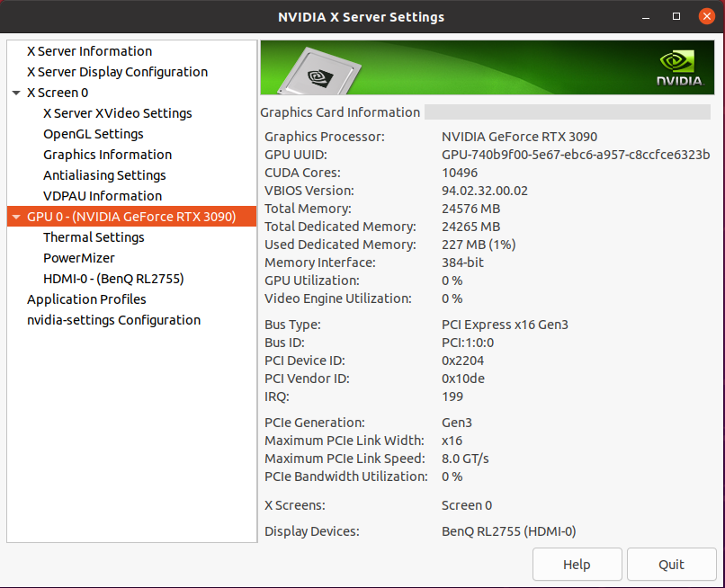Click Memory Interface value 384-bit

coord(462,263)
